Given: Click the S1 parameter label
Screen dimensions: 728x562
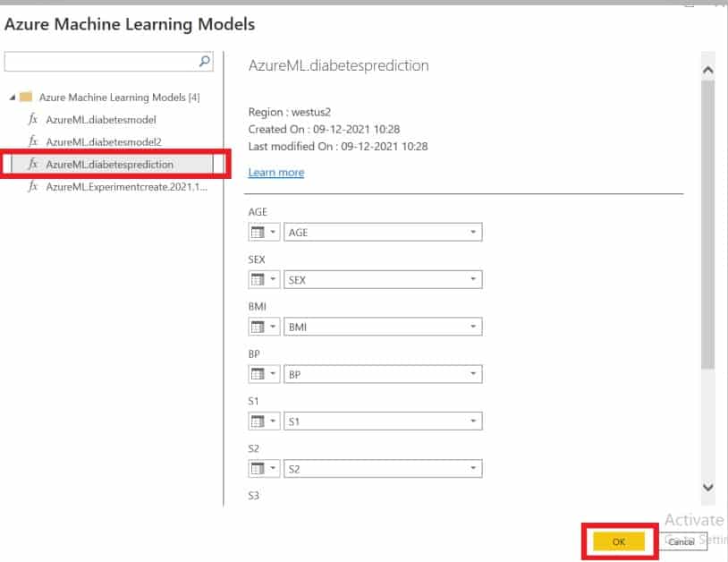Looking at the screenshot, I should point(253,401).
